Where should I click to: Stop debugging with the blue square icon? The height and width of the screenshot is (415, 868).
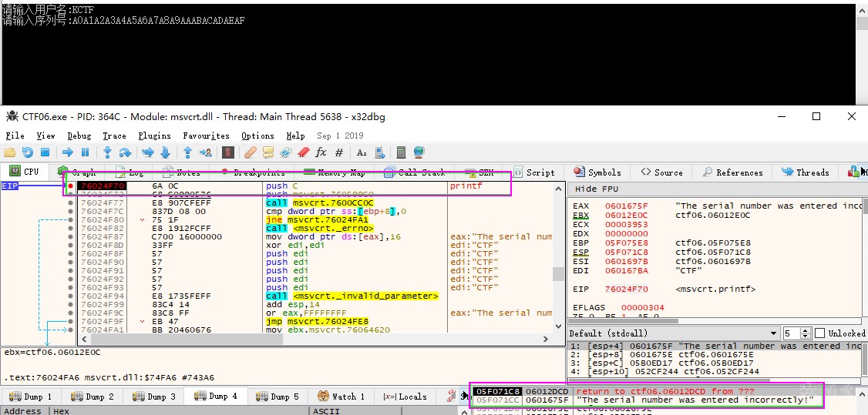click(45, 152)
